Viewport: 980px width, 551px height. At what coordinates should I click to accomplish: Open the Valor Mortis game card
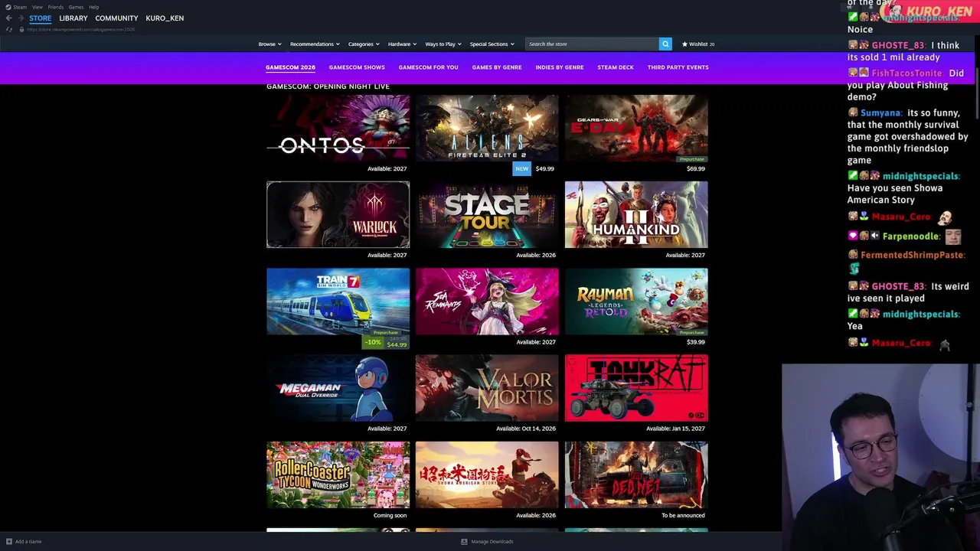(487, 388)
